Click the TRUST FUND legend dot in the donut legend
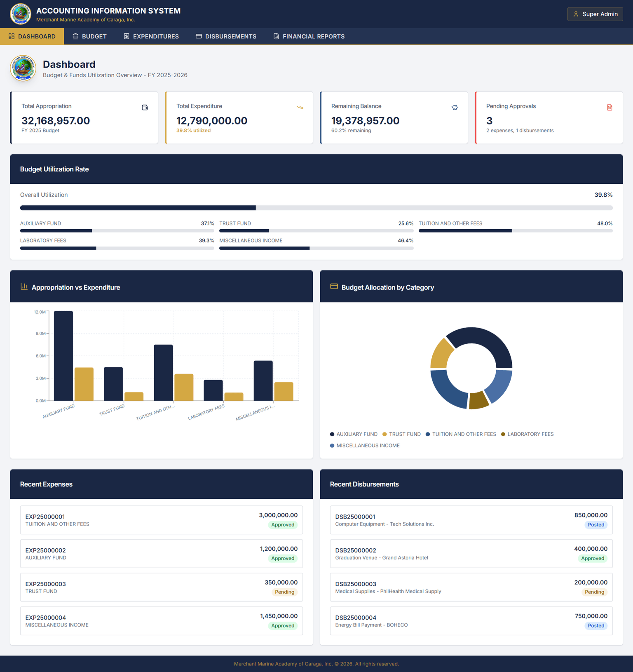The image size is (633, 672). (384, 434)
